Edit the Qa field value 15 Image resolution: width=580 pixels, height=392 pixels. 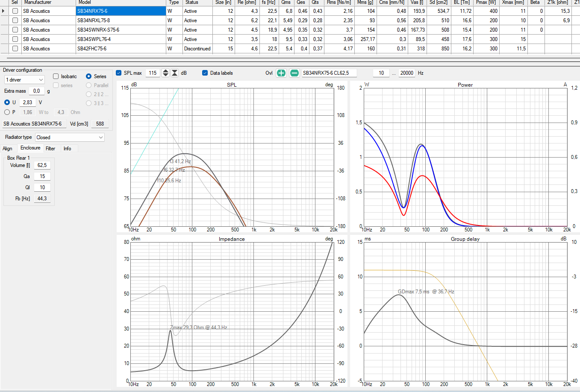pyautogui.click(x=42, y=176)
